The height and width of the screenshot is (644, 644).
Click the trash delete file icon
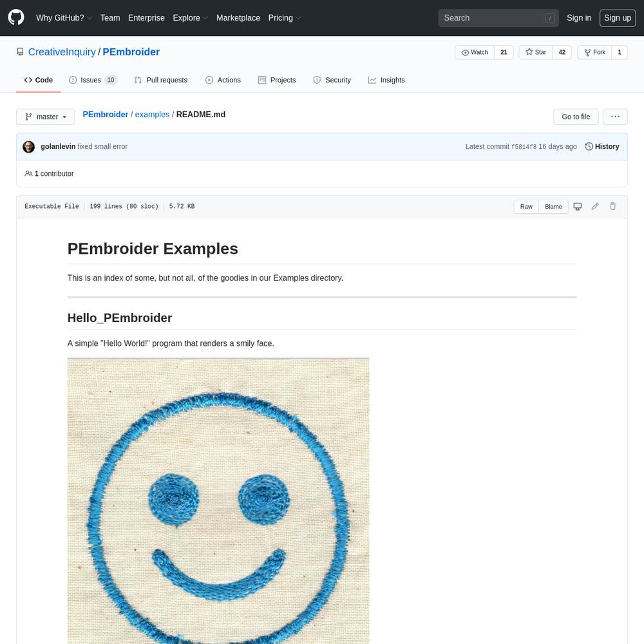click(x=612, y=207)
